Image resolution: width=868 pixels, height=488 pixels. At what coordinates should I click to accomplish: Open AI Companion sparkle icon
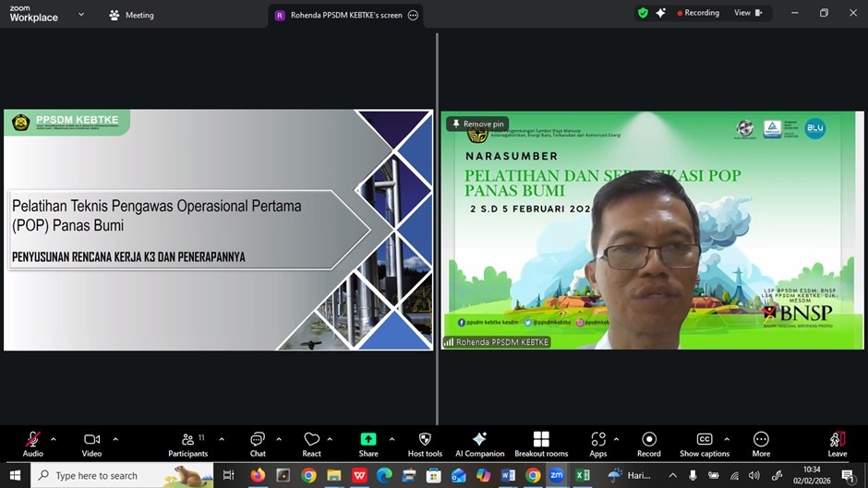[x=479, y=440]
